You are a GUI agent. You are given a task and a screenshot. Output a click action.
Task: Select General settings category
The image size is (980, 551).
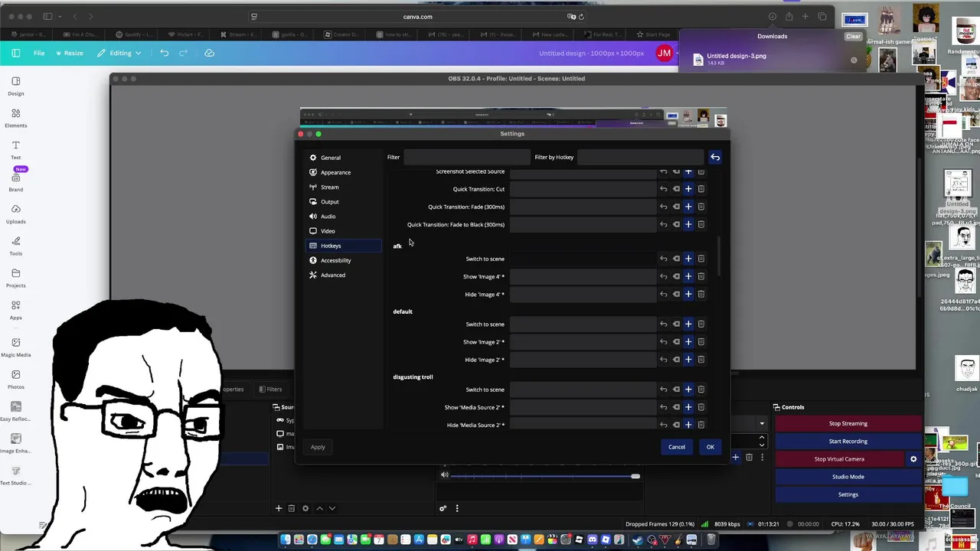point(343,158)
